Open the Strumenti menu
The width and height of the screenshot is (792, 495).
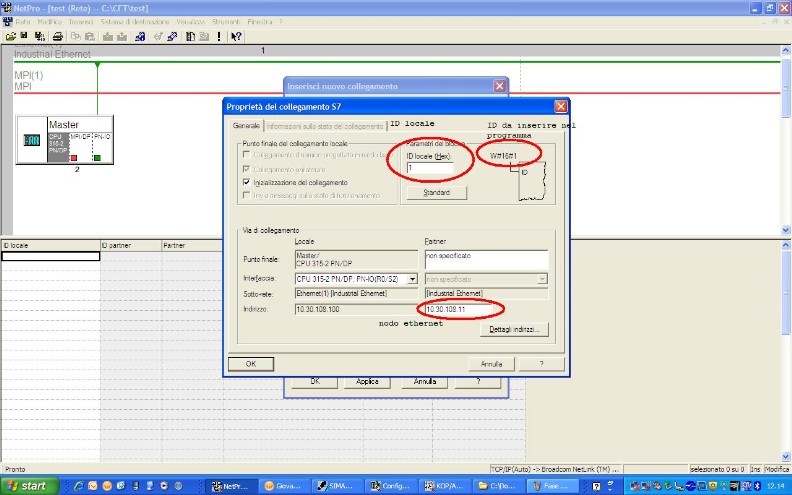point(226,22)
